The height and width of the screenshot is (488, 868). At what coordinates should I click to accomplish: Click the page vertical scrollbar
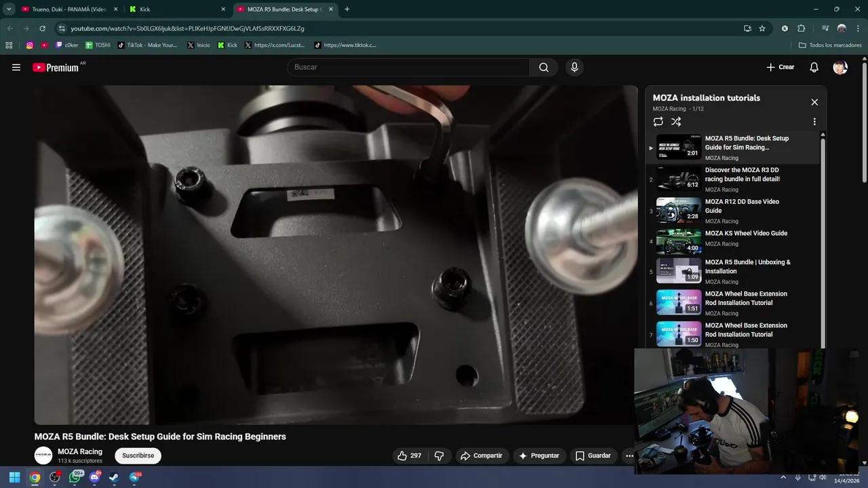coord(864,122)
